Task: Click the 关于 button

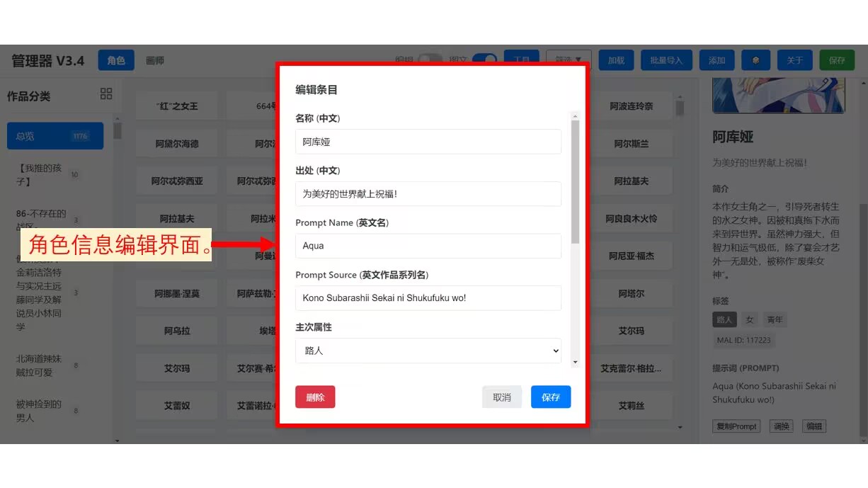Action: [795, 60]
